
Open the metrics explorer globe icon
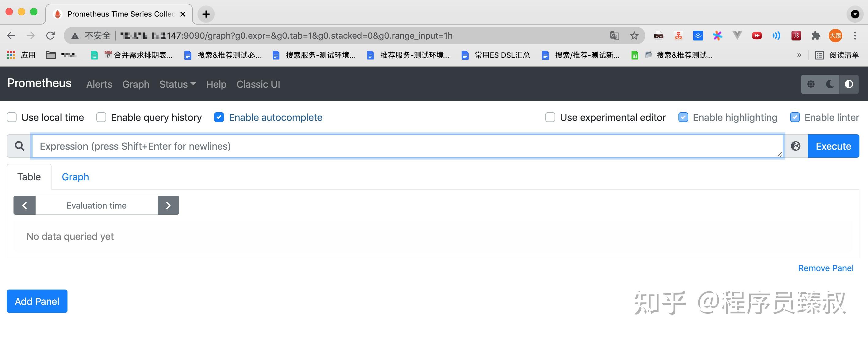pyautogui.click(x=796, y=146)
